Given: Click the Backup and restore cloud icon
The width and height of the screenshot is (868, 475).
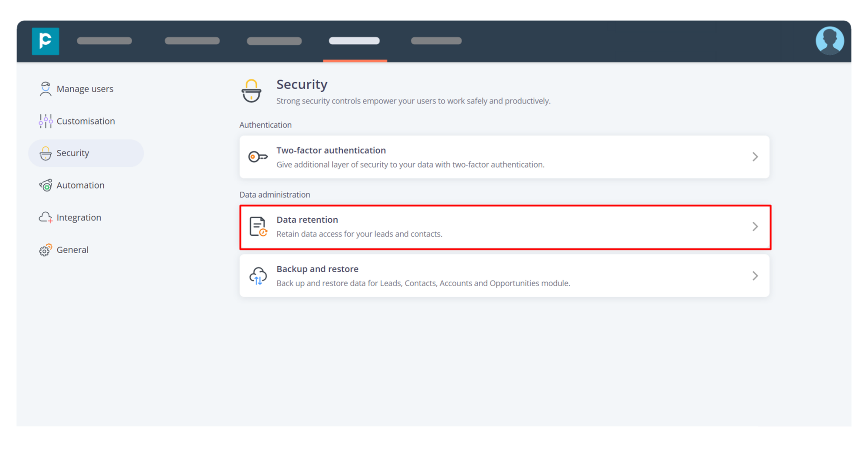Looking at the screenshot, I should pos(258,276).
